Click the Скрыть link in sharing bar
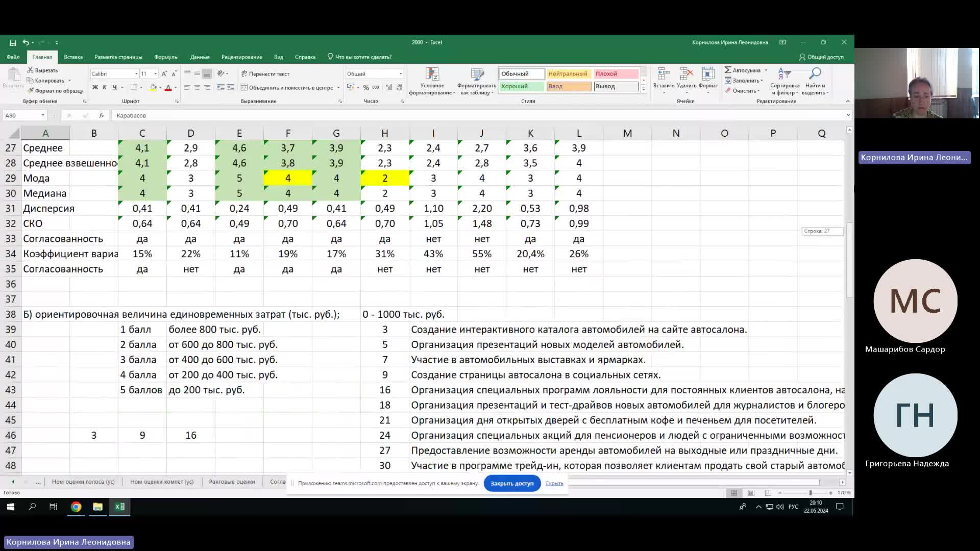The image size is (980, 551). [x=554, y=483]
